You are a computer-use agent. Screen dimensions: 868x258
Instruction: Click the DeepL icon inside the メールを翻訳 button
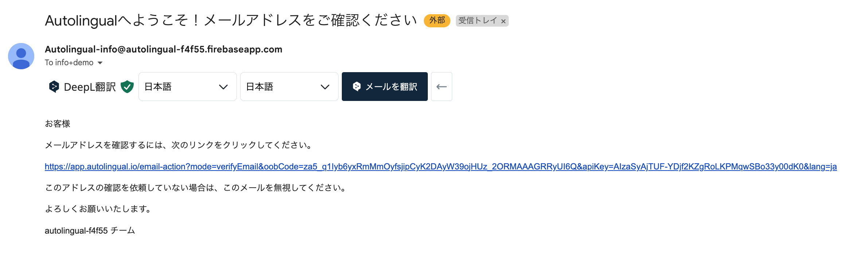click(357, 86)
